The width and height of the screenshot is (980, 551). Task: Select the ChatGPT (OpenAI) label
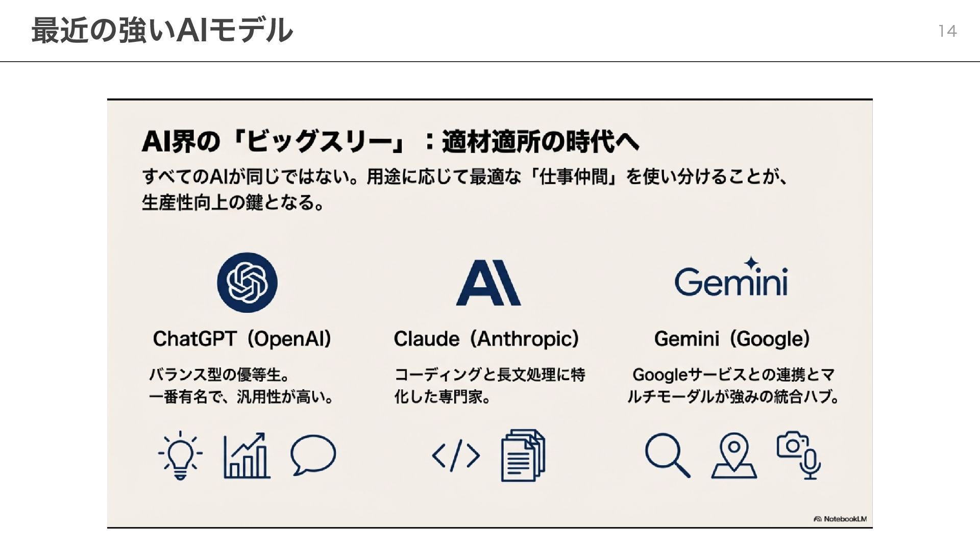click(x=242, y=339)
